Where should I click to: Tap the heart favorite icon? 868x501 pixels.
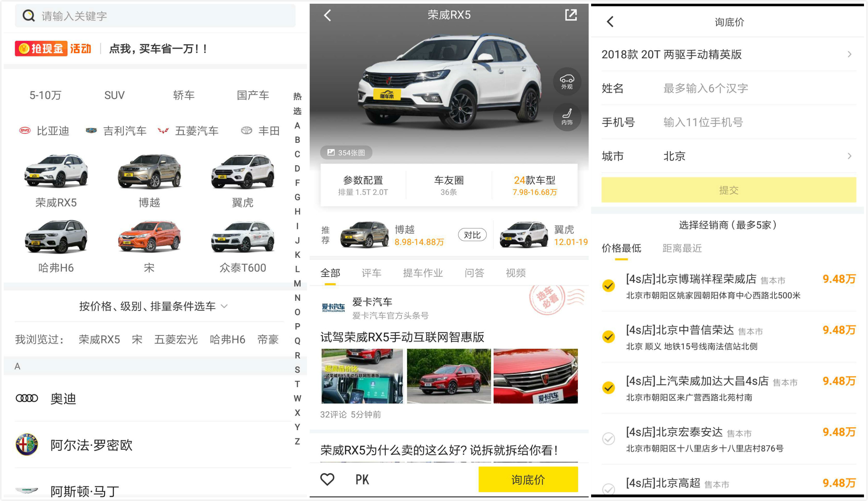(x=327, y=479)
